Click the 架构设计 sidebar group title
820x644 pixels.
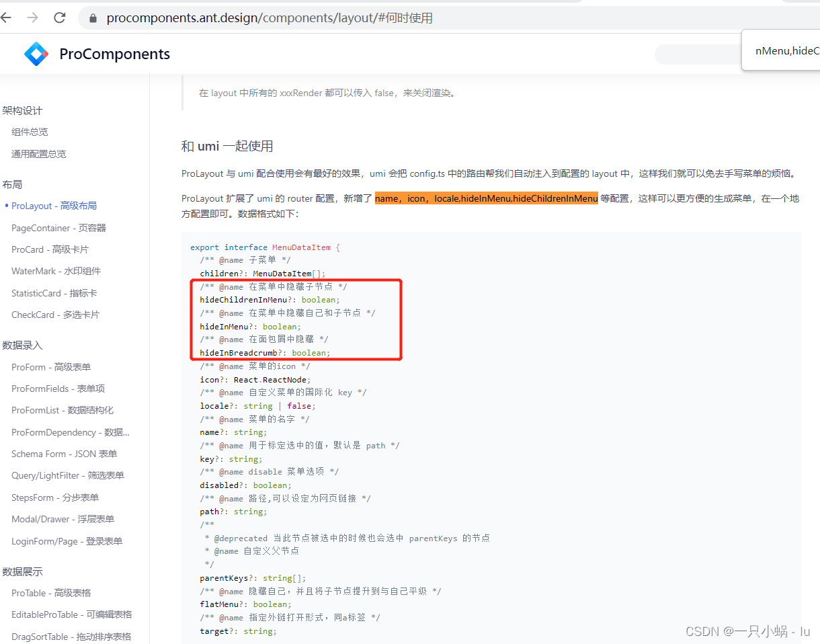click(22, 111)
